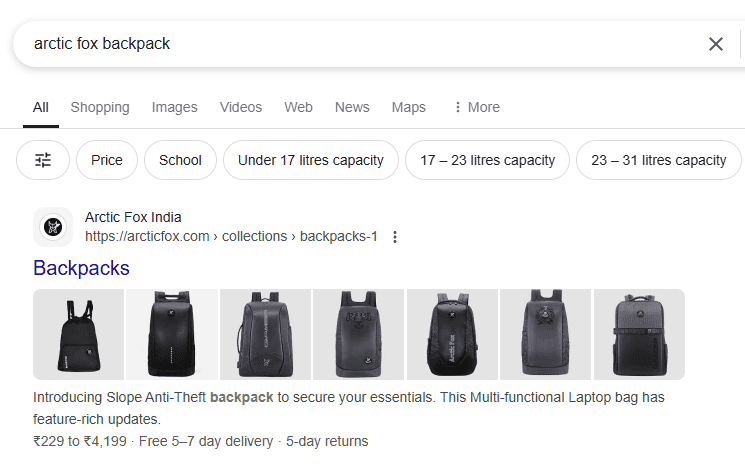Open the More search categories menu

[477, 107]
